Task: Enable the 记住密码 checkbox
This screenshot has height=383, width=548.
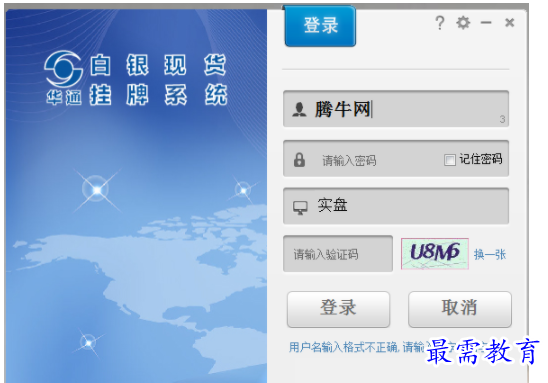Action: click(x=449, y=160)
